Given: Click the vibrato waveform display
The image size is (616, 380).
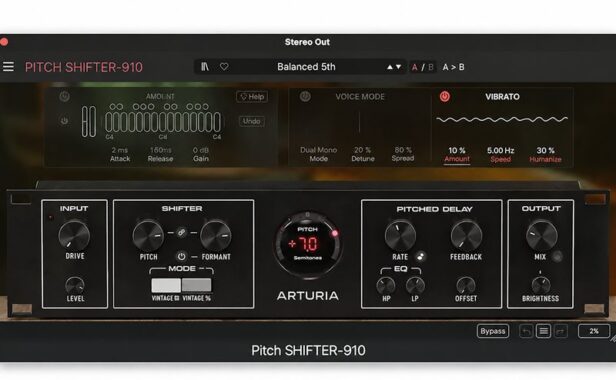Looking at the screenshot, I should click(502, 119).
